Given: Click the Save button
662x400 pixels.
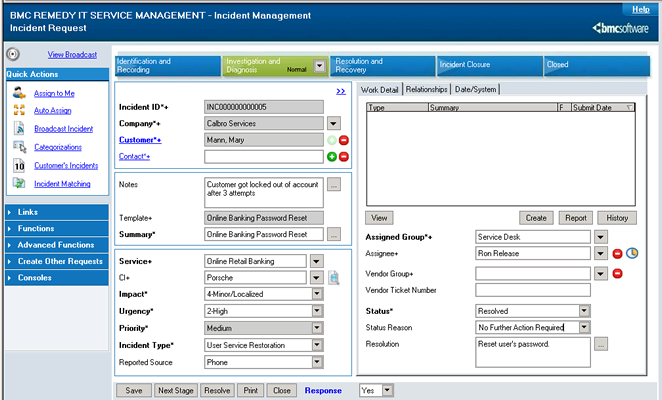Looking at the screenshot, I should tap(134, 390).
